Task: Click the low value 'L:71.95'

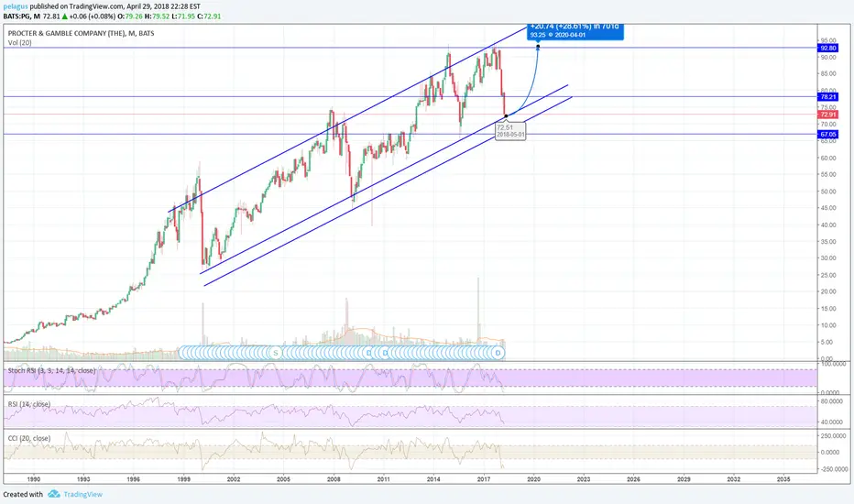Action: [x=183, y=16]
